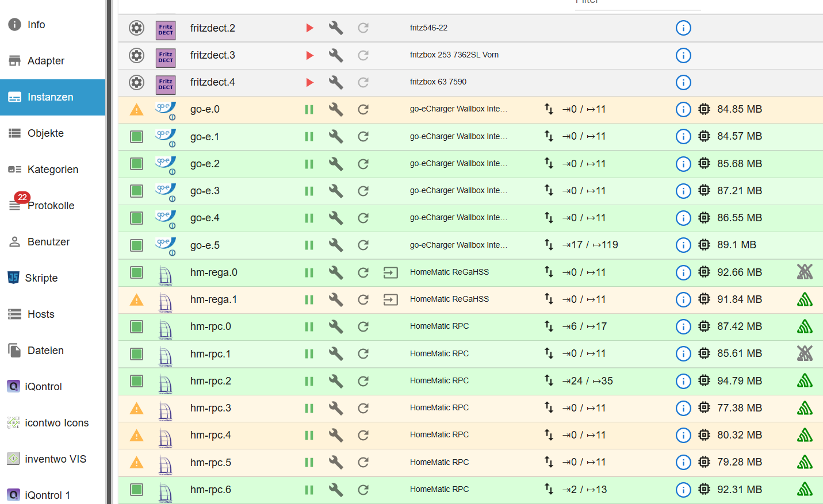The height and width of the screenshot is (504, 823).
Task: Open wrench settings for go-e.0
Action: (336, 109)
